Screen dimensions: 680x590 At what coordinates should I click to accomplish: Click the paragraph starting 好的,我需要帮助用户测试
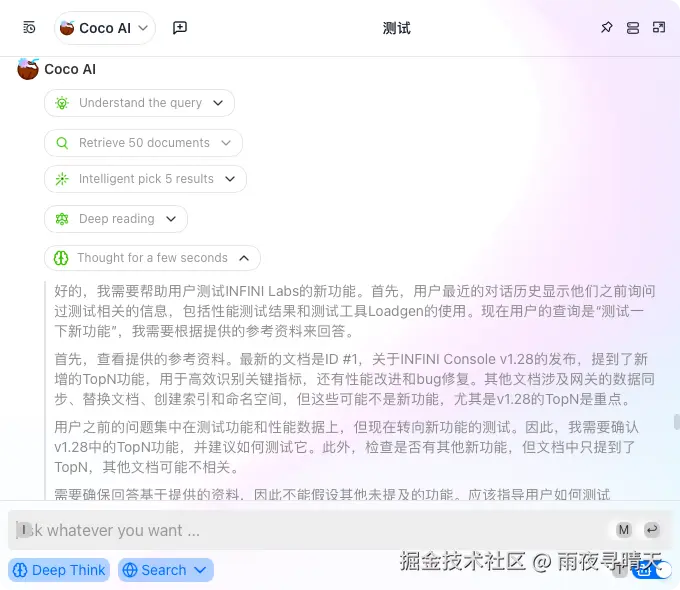pos(355,311)
